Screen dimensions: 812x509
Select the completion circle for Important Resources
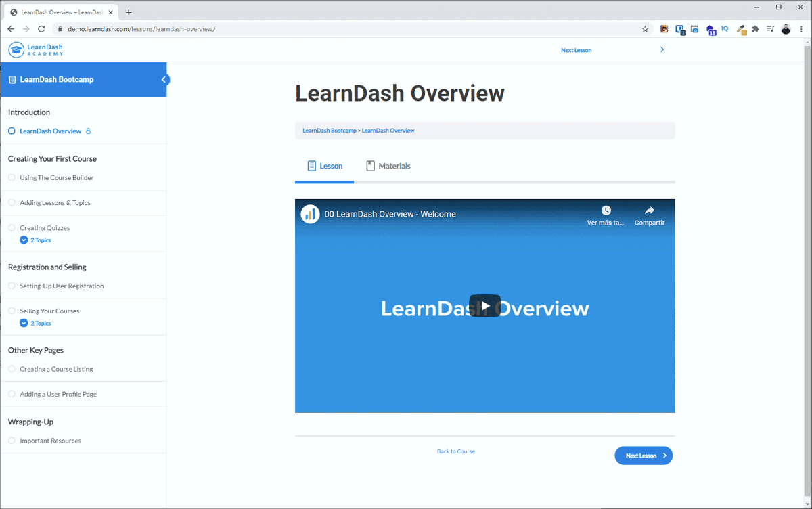tap(12, 440)
